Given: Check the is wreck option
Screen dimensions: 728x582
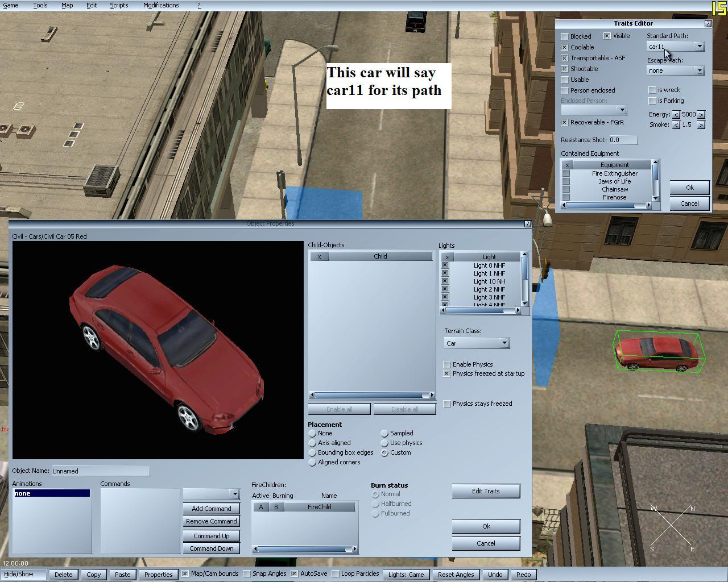Looking at the screenshot, I should coord(652,90).
